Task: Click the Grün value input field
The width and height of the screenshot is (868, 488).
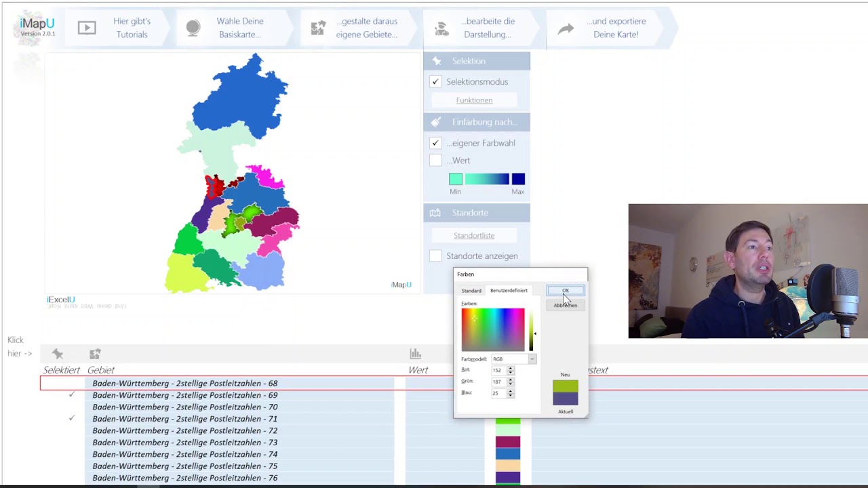Action: pyautogui.click(x=499, y=382)
